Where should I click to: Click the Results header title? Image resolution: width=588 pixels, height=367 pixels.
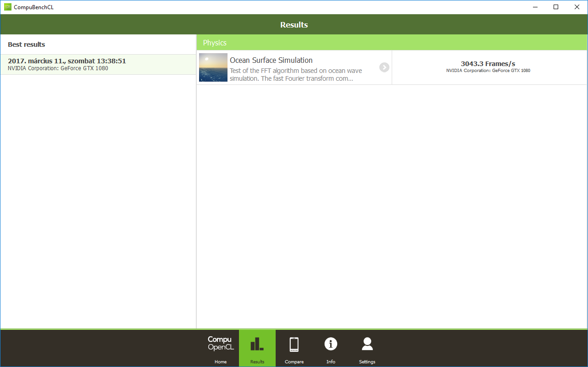(x=294, y=25)
